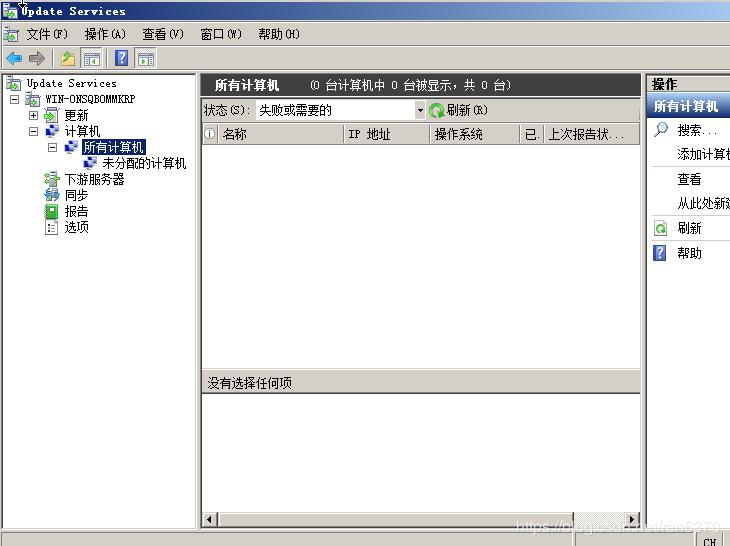This screenshot has width=730, height=546.
Task: Click the magnifier 搜索 icon in actions pane
Action: 661,129
